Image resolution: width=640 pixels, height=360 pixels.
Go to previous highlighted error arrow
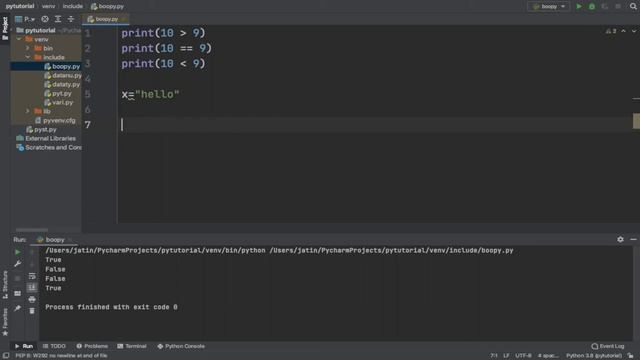point(623,31)
